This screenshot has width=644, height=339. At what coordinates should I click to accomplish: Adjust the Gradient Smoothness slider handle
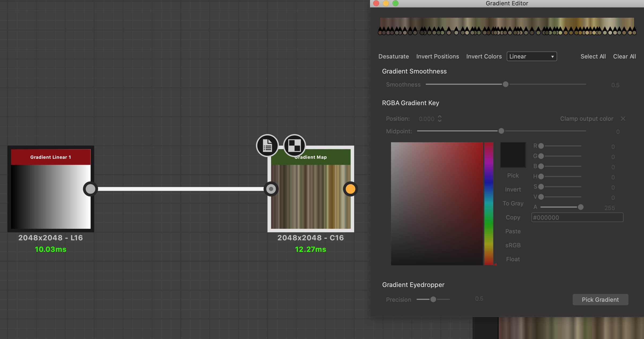click(x=505, y=84)
